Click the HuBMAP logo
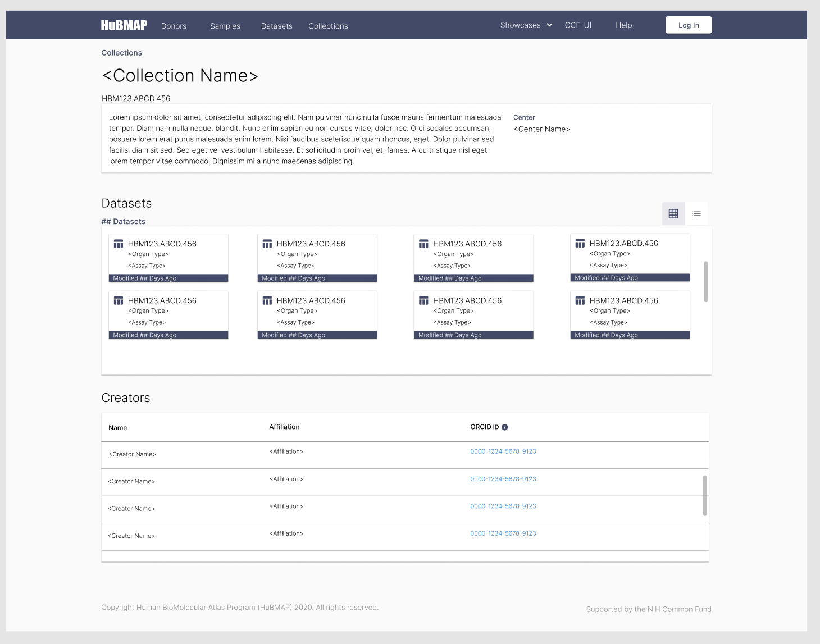The width and height of the screenshot is (820, 644). tap(124, 25)
